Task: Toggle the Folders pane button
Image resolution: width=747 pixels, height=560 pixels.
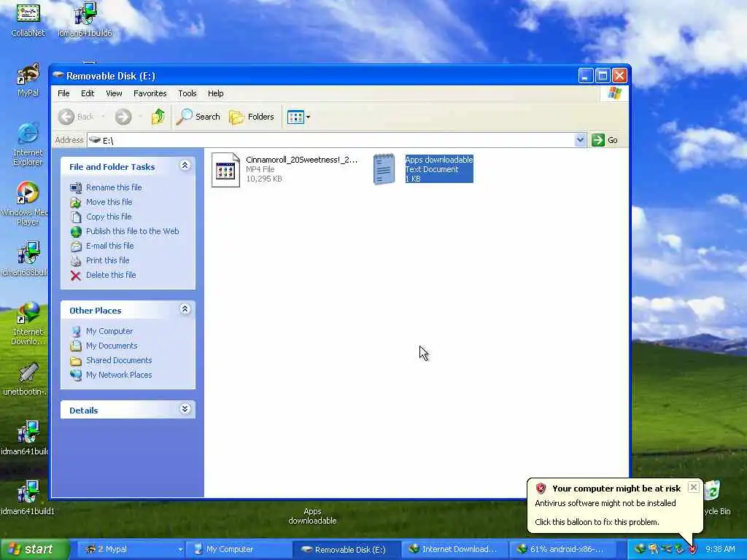Action: coord(252,117)
